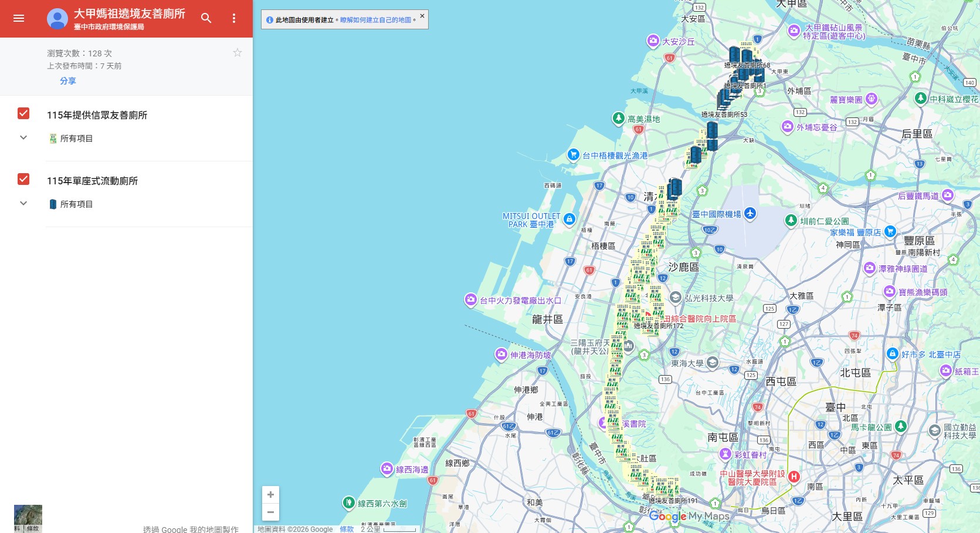The width and height of the screenshot is (980, 533).
Task: Star this map as a favorite
Action: point(238,53)
